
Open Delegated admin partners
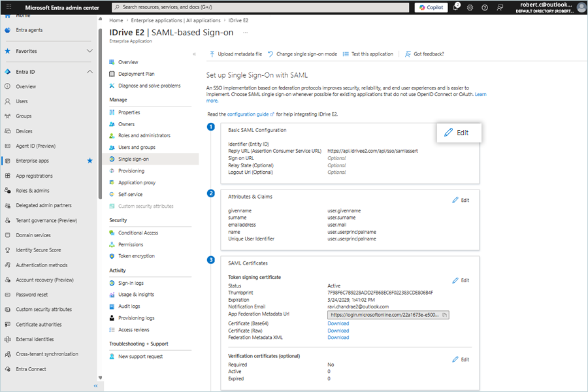pyautogui.click(x=44, y=206)
